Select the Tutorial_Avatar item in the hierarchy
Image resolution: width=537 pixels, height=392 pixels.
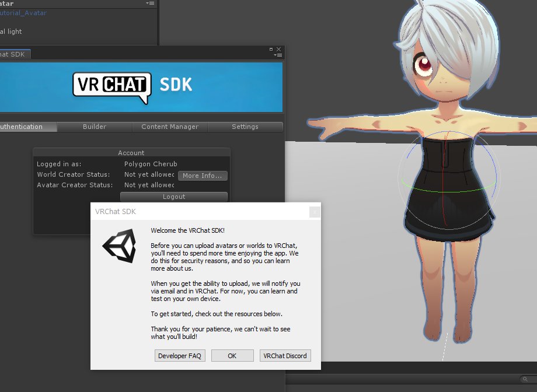23,13
